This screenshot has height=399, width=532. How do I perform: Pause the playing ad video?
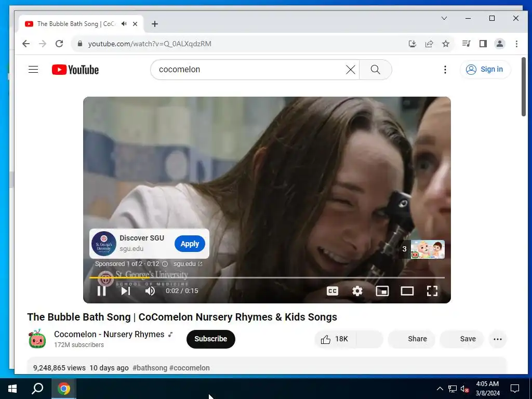tap(101, 291)
